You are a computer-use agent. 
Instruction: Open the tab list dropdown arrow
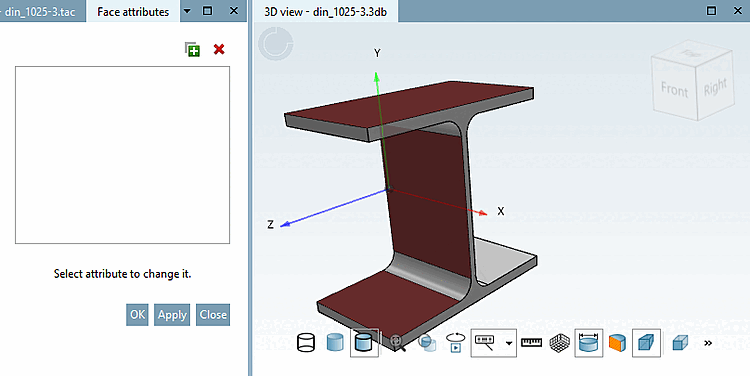pyautogui.click(x=187, y=11)
